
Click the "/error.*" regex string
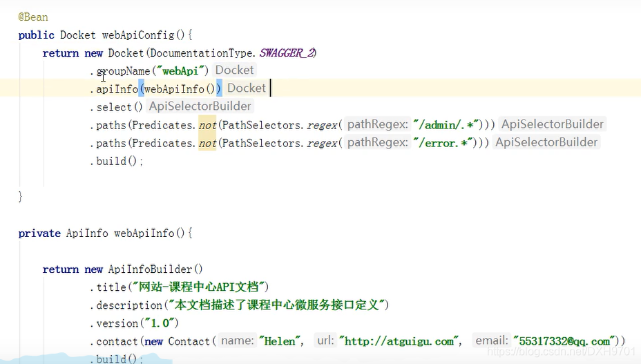443,143
